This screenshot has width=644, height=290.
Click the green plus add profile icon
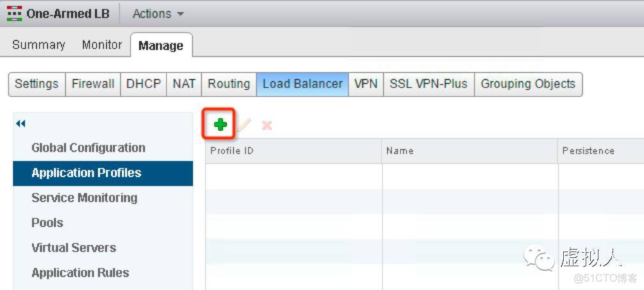(x=220, y=124)
